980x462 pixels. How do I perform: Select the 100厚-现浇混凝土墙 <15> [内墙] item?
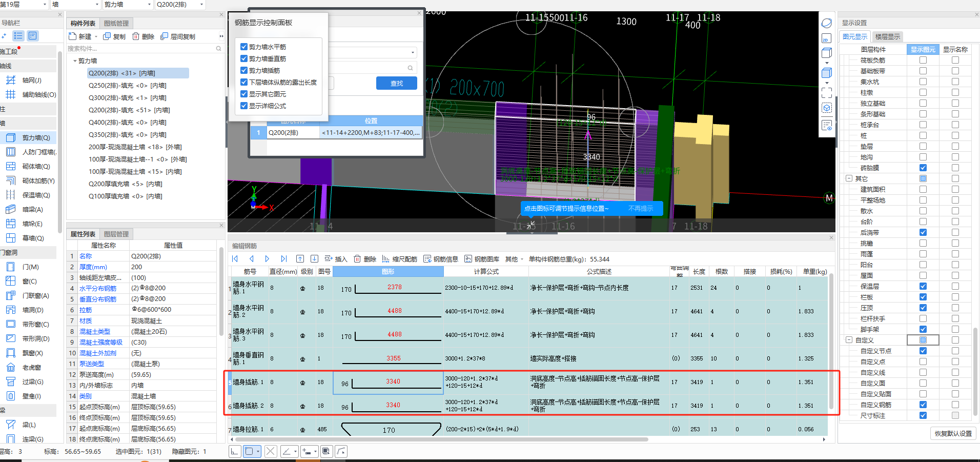(x=135, y=172)
